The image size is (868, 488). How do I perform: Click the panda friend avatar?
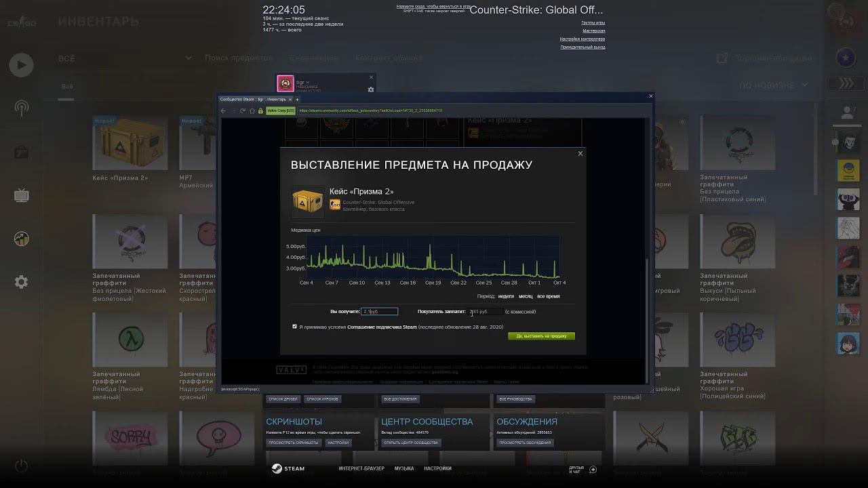(848, 200)
